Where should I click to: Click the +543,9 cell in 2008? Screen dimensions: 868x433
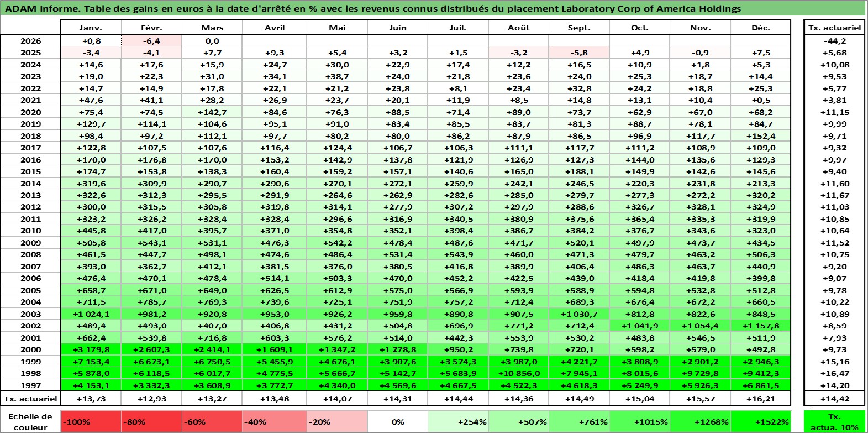pos(458,254)
